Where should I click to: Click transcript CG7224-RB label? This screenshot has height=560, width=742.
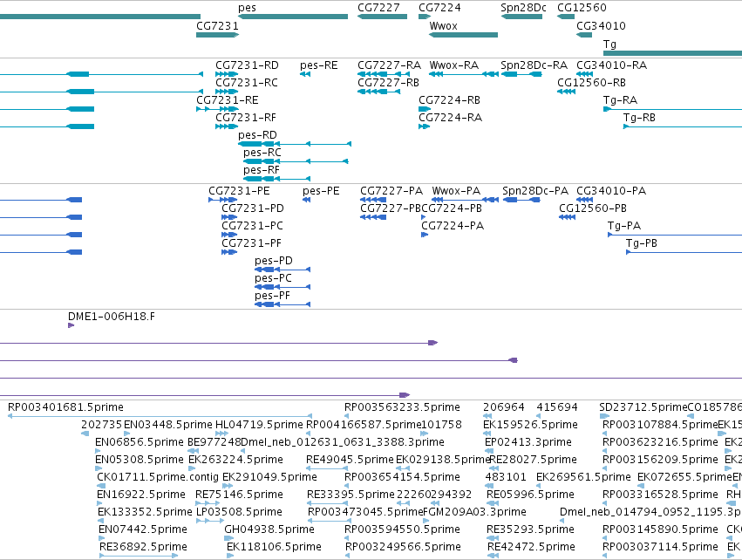coord(450,100)
